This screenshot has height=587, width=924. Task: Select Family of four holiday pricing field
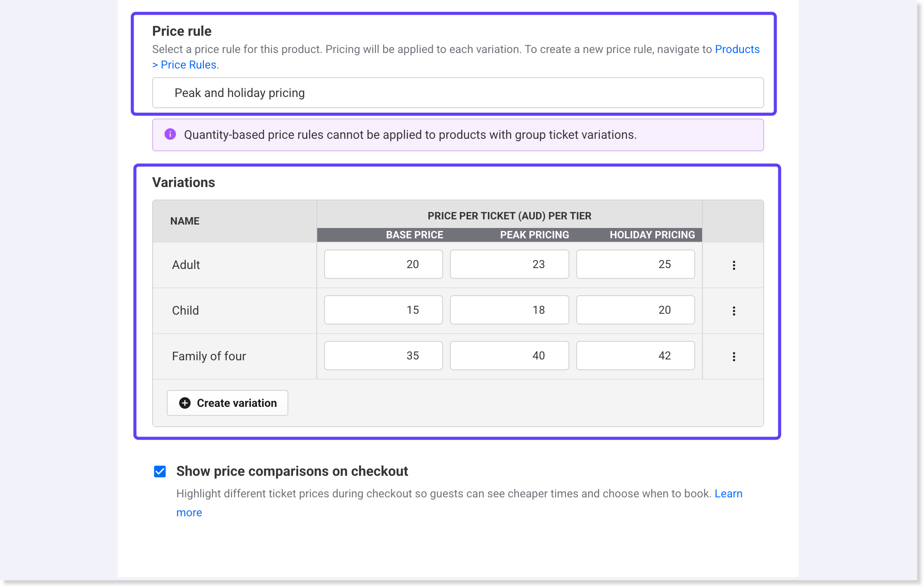635,356
